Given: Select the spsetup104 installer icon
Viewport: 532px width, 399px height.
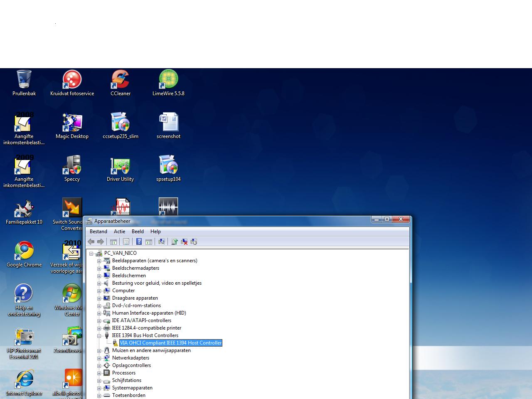Looking at the screenshot, I should pos(168,169).
